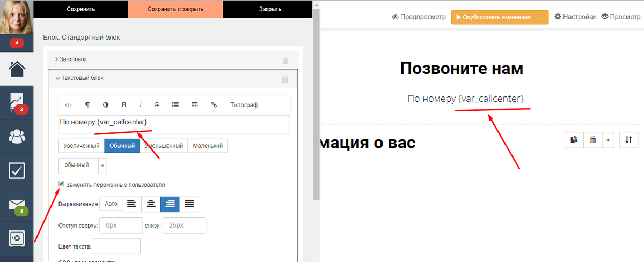This screenshot has height=262, width=644.
Task: Toggle HTML code view in editor
Action: (x=68, y=105)
